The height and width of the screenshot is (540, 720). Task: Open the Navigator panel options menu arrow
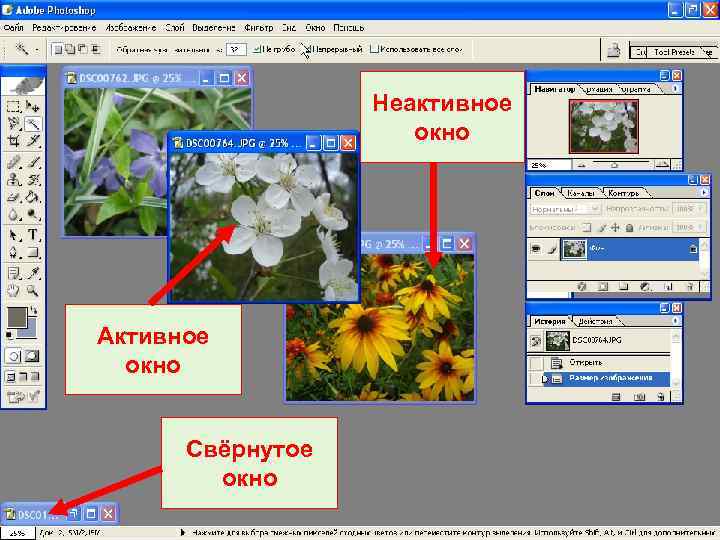click(x=675, y=89)
